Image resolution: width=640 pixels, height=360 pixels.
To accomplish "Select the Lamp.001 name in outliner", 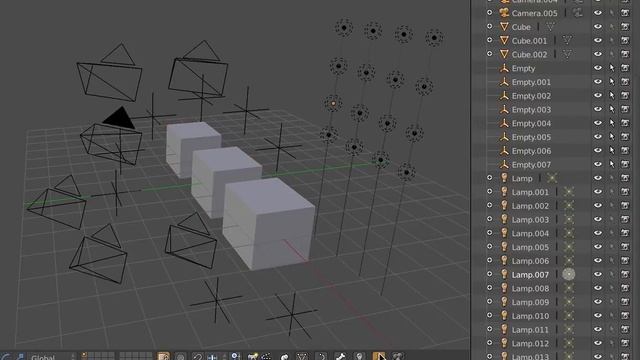I will coord(530,192).
